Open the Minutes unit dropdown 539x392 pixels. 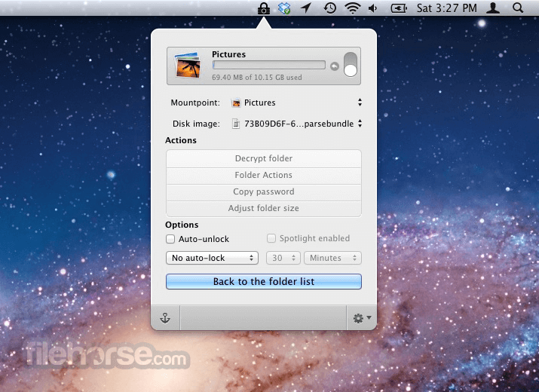point(332,258)
